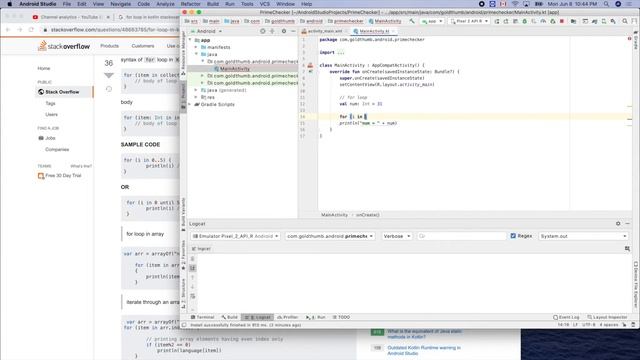Click '4 spaces' indent in status bar

tap(609, 325)
